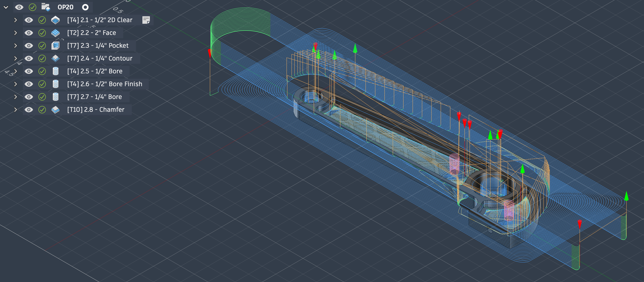Select operation [T4] 2.5 - 1/2" Bore
Viewport: 644px width, 282px height.
point(95,71)
